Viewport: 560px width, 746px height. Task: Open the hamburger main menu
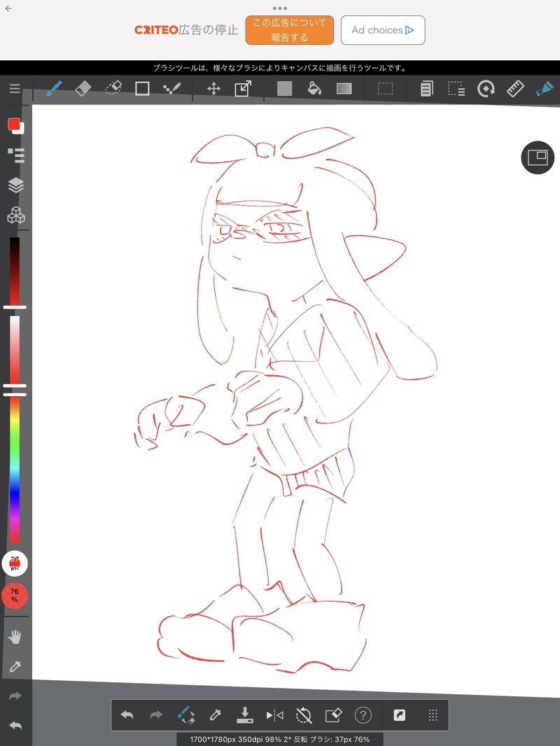(x=15, y=88)
